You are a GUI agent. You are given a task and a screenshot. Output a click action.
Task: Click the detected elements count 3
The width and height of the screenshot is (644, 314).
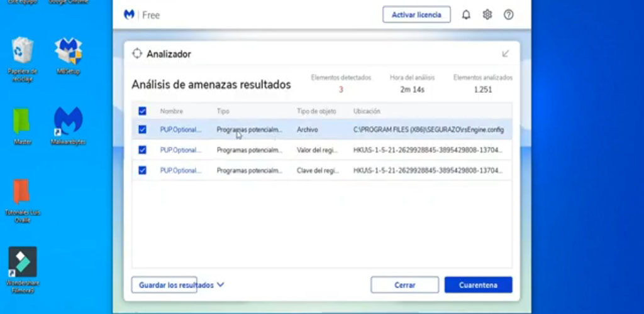pos(341,89)
